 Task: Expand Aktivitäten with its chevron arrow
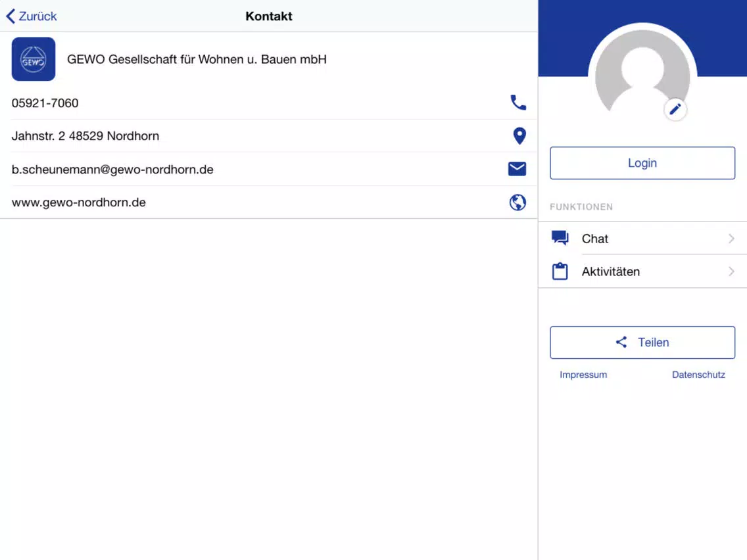(731, 271)
